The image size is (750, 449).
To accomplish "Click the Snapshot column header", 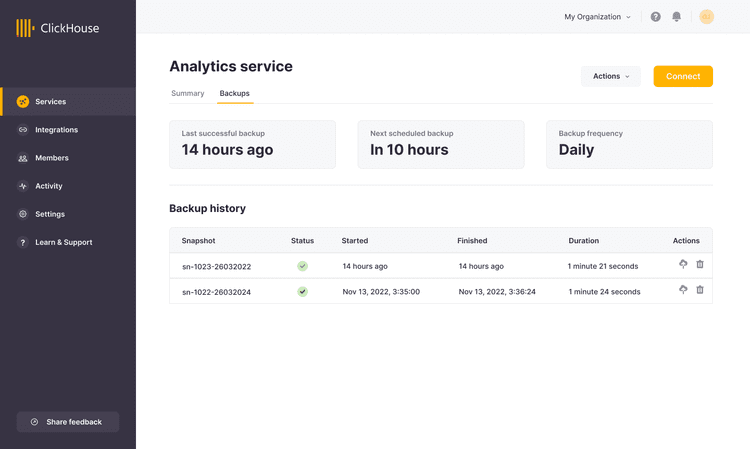I will pos(198,241).
